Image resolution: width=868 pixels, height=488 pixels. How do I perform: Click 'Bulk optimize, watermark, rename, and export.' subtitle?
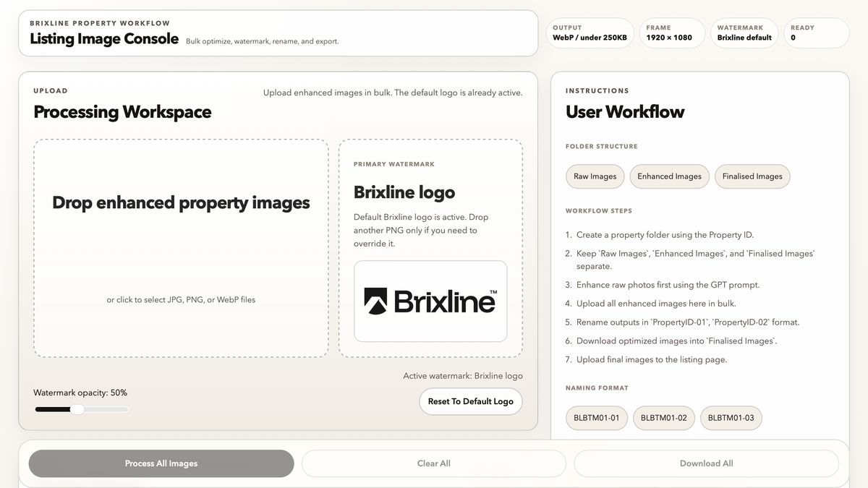point(262,41)
